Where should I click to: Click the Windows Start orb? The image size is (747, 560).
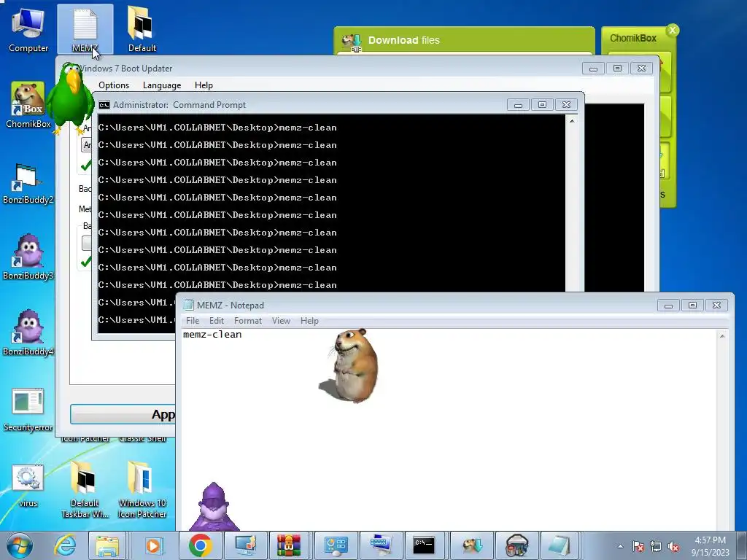pos(20,545)
